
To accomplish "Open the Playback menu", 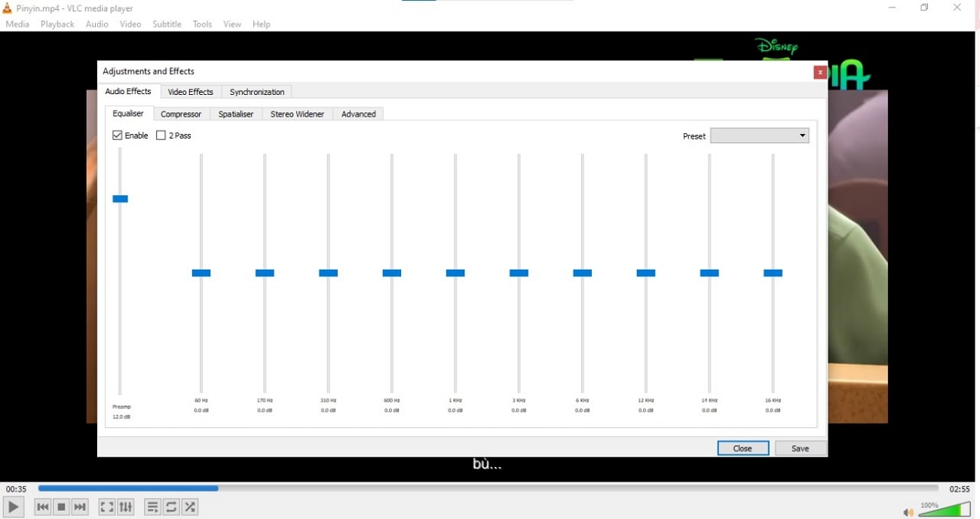I will tap(57, 24).
